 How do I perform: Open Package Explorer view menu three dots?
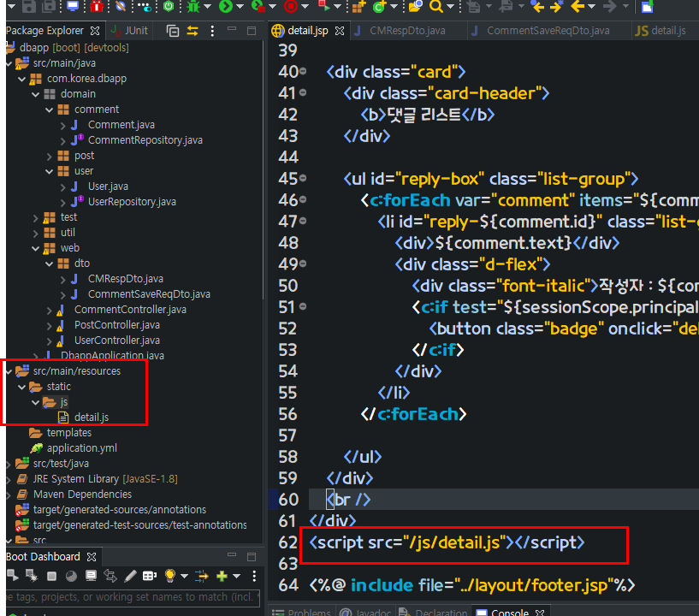[212, 31]
